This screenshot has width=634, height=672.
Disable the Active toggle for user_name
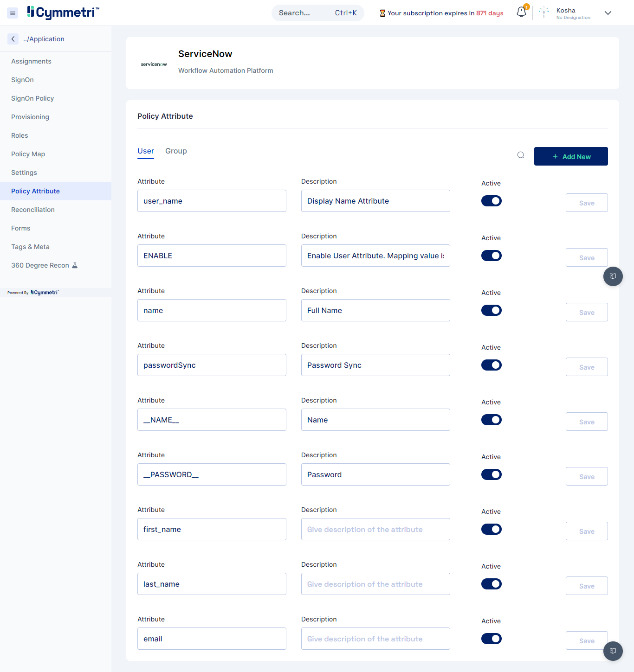(491, 201)
